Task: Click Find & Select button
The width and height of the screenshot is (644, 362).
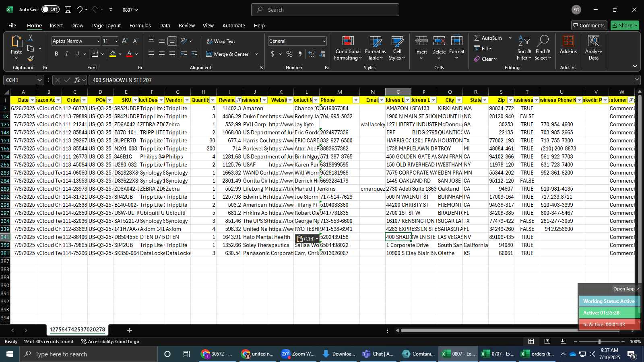Action: tap(543, 48)
